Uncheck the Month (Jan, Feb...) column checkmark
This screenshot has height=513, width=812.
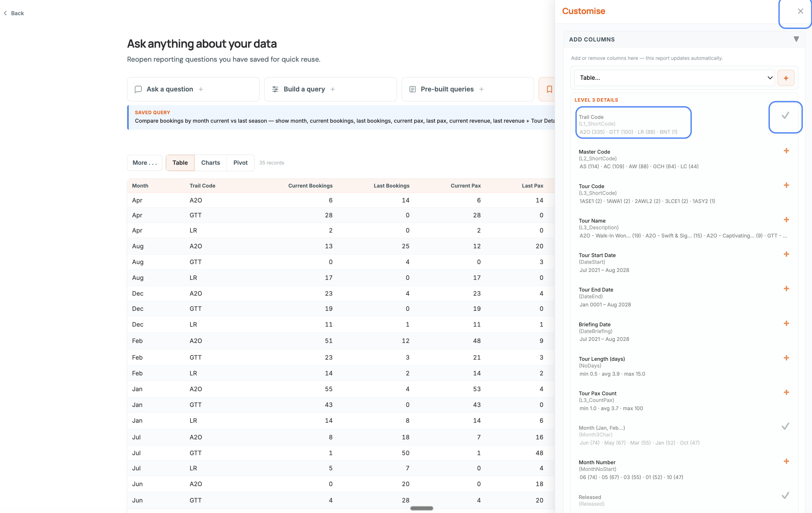(x=785, y=426)
